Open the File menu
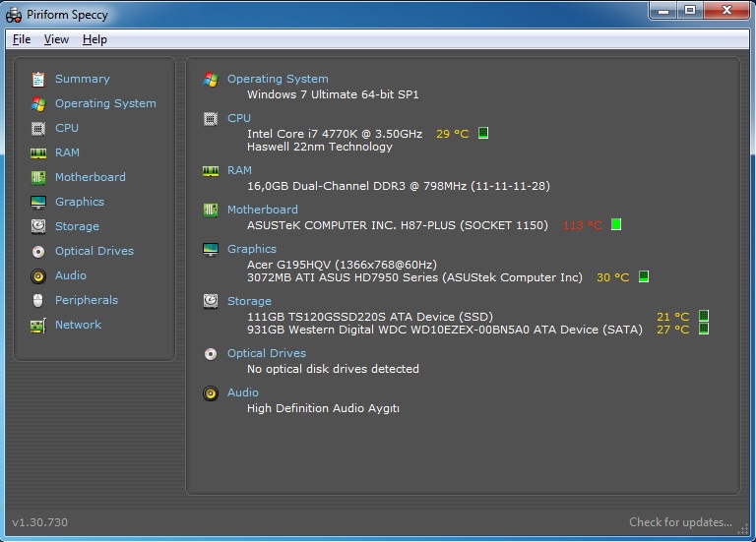The height and width of the screenshot is (542, 756). (x=22, y=39)
